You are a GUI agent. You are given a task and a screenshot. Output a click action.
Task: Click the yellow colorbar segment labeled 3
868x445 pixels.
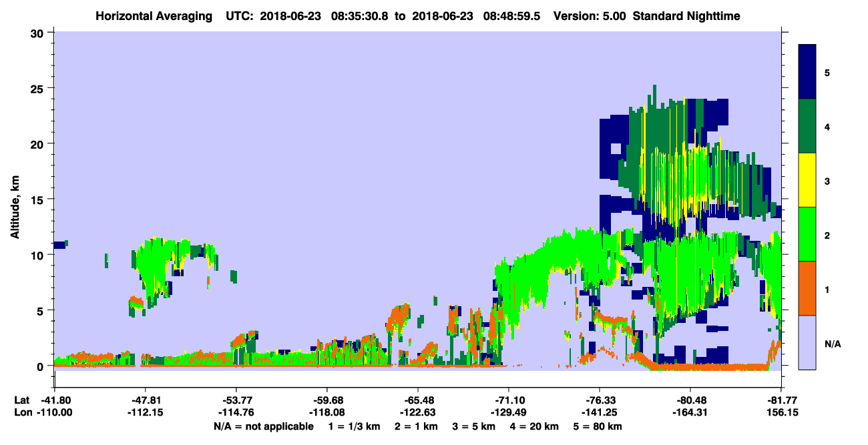click(x=807, y=180)
